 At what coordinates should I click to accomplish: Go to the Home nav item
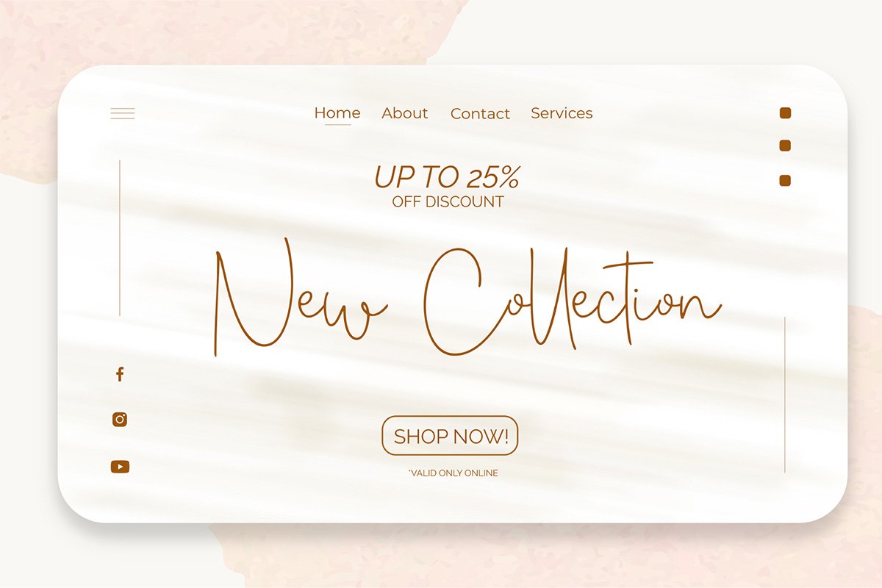(x=337, y=112)
